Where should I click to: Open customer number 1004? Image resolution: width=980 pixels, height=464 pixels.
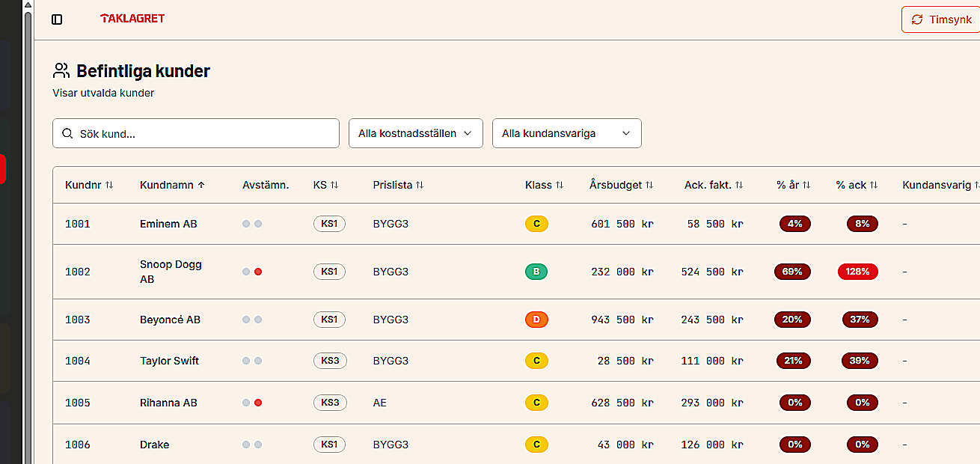point(78,361)
